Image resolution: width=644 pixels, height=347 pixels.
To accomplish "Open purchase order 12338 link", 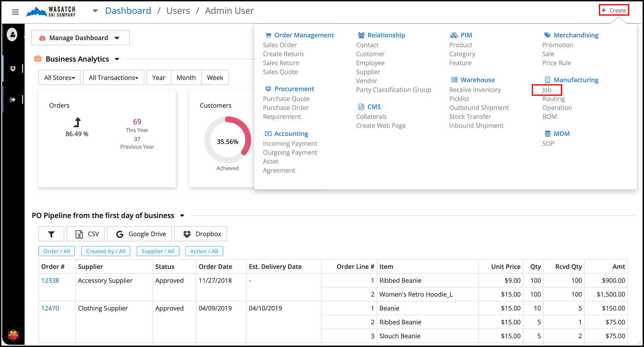I will [x=50, y=280].
